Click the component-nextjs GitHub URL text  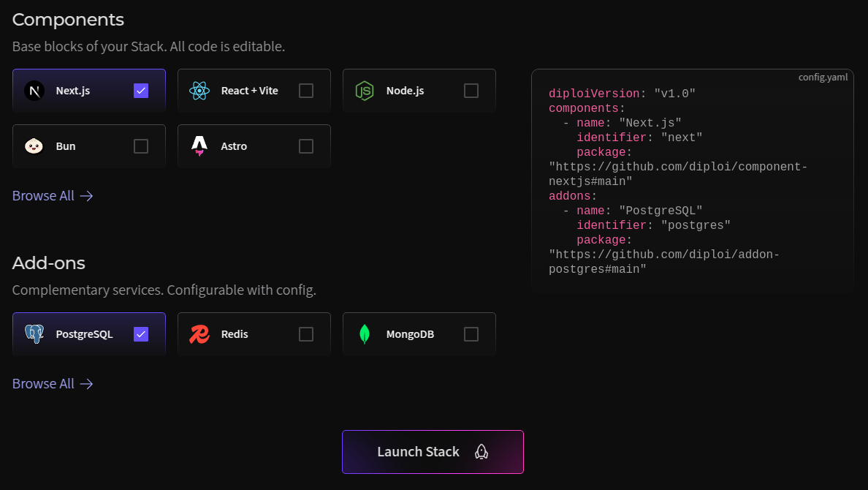pos(678,174)
